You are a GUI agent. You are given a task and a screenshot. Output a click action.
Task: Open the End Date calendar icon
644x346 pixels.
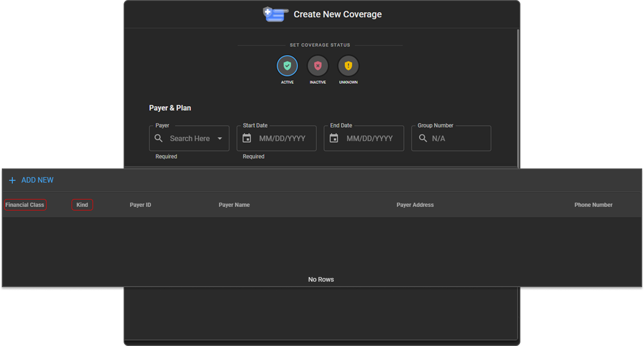[x=334, y=138]
